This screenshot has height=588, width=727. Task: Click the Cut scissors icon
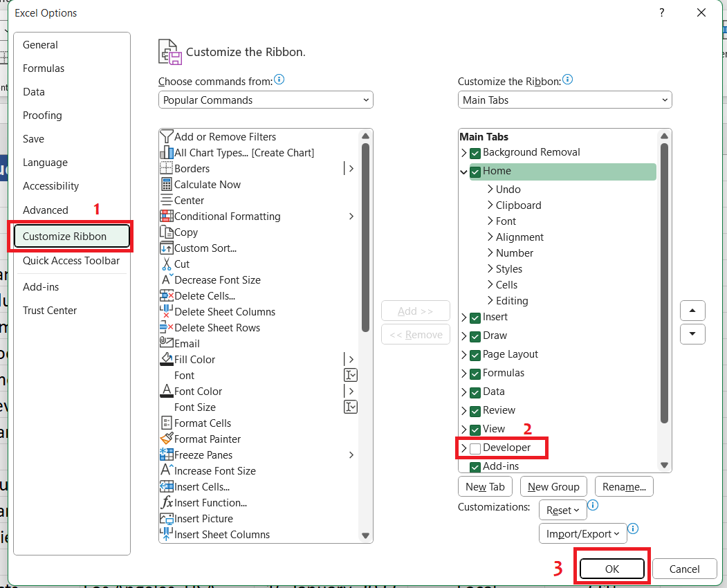coord(167,264)
